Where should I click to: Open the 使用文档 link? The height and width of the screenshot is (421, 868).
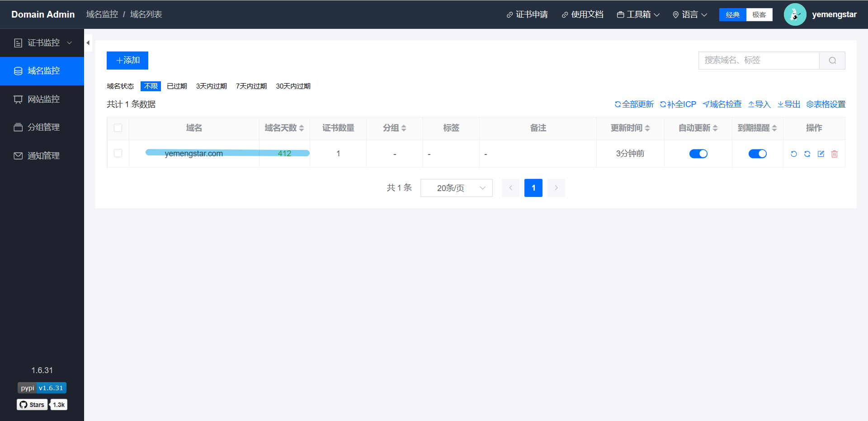[x=582, y=15]
